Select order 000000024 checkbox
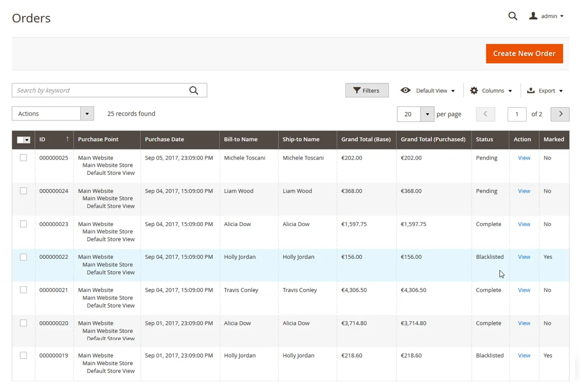Screen dimensions: 581x392 click(x=23, y=191)
